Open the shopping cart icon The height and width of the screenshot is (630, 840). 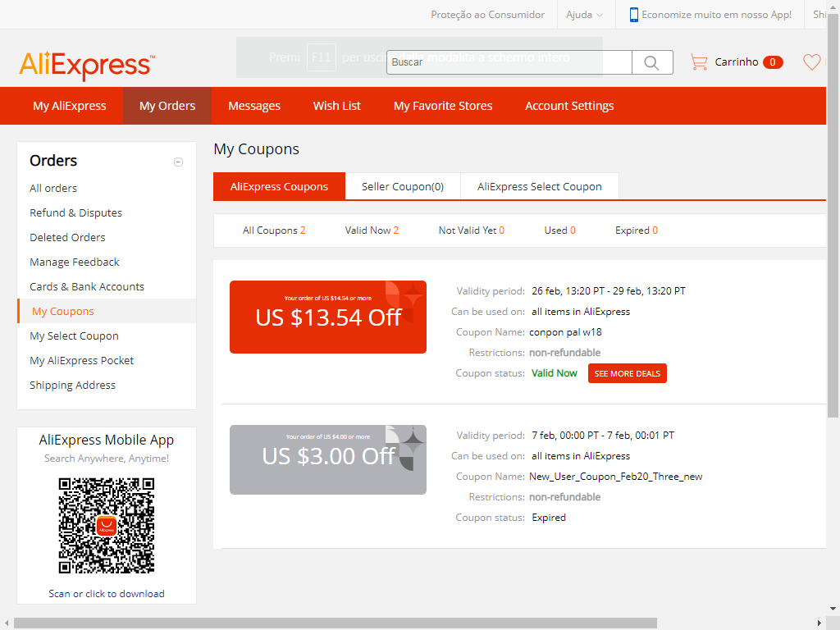coord(699,62)
